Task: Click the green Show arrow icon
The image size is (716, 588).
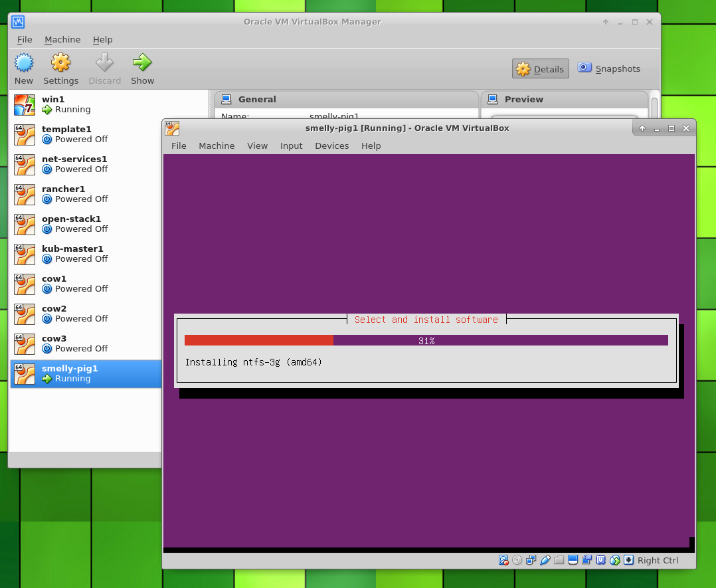Action: (x=142, y=62)
